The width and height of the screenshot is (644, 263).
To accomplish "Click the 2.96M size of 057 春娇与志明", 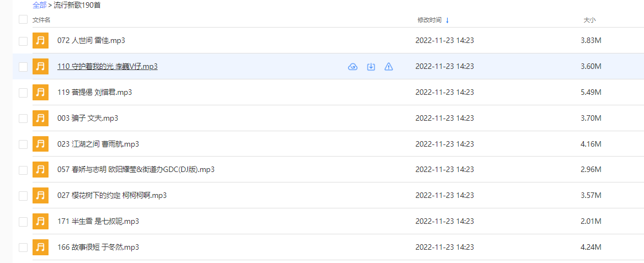I will point(591,170).
